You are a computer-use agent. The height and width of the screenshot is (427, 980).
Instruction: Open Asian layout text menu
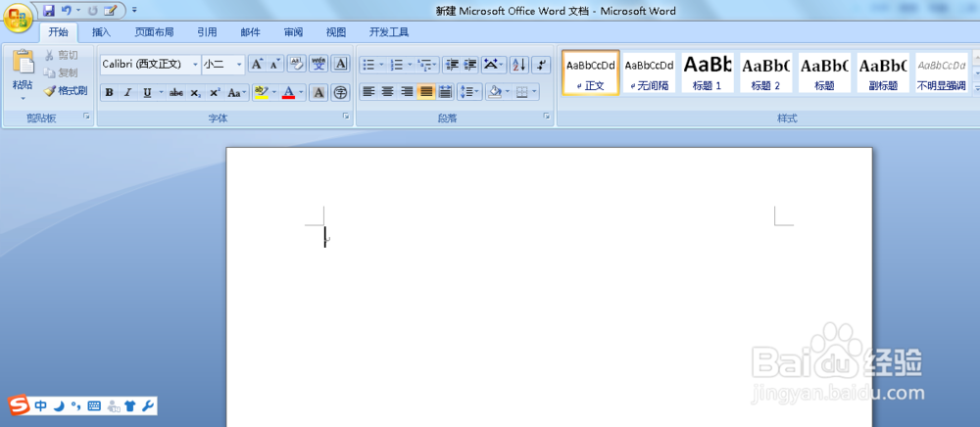(x=493, y=65)
